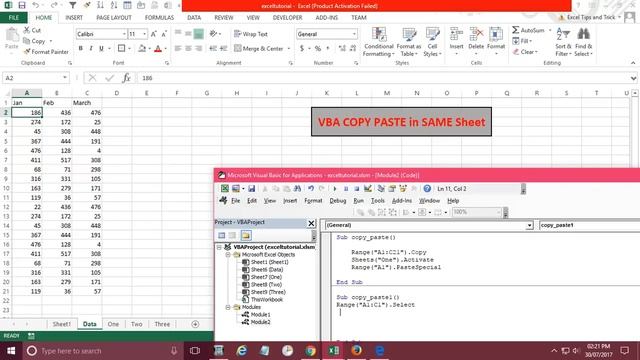Click AutoSum in Editing group
Image resolution: width=640 pixels, height=360 pixels.
529,30
